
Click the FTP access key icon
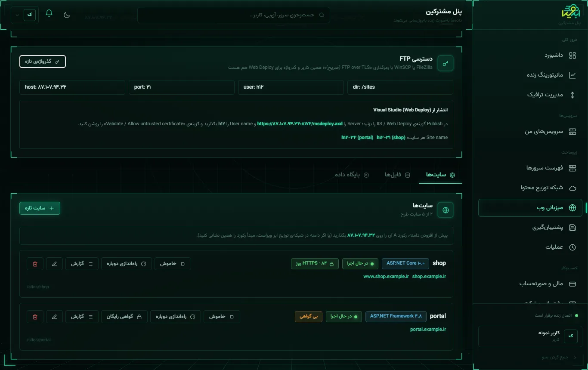click(446, 63)
